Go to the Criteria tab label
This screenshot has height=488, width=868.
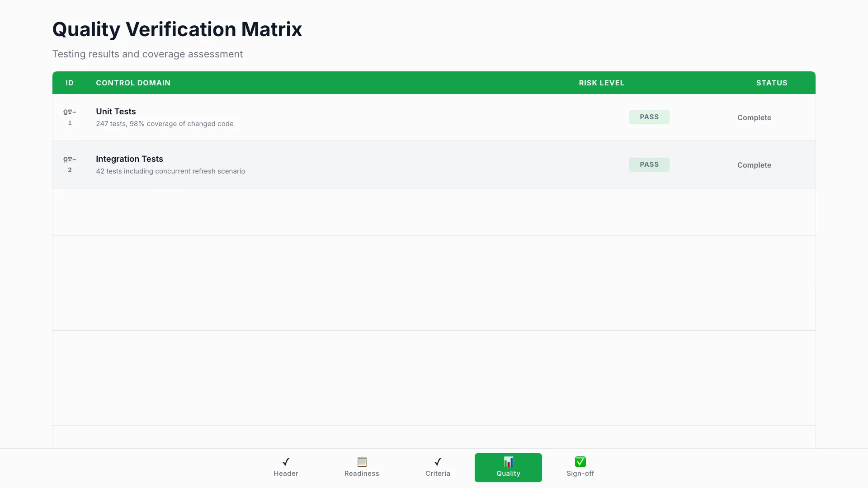pos(438,474)
